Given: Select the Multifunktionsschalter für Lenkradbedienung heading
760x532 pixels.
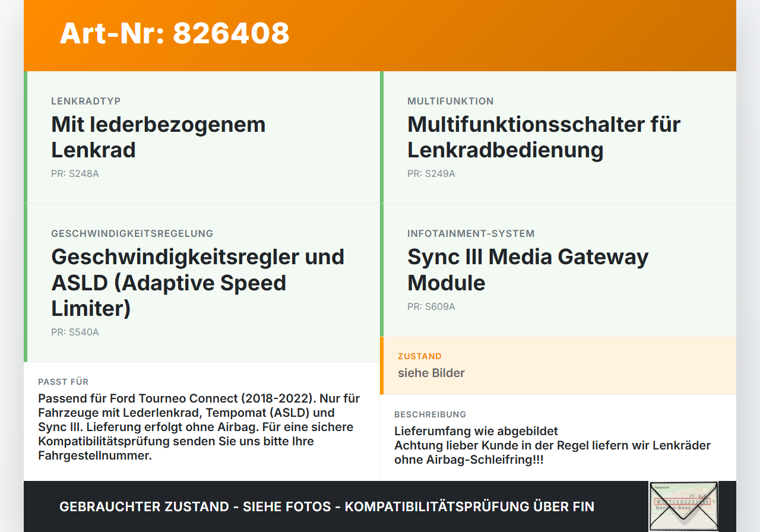Looking at the screenshot, I should pos(544,137).
